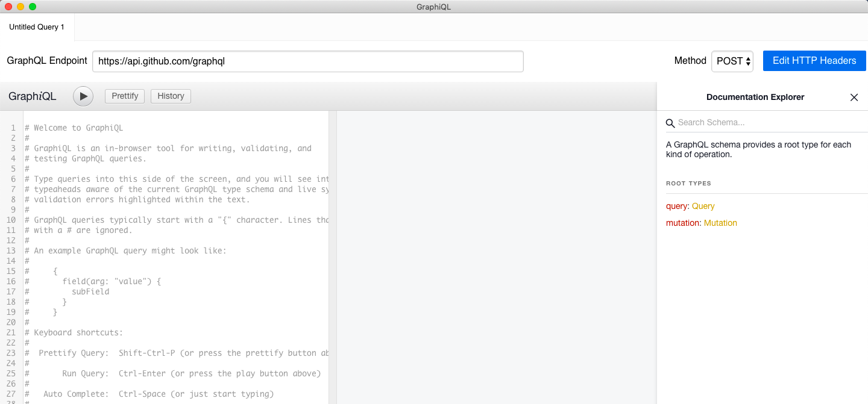Click the ROOT TYPES section label
The image size is (868, 404).
coord(688,184)
